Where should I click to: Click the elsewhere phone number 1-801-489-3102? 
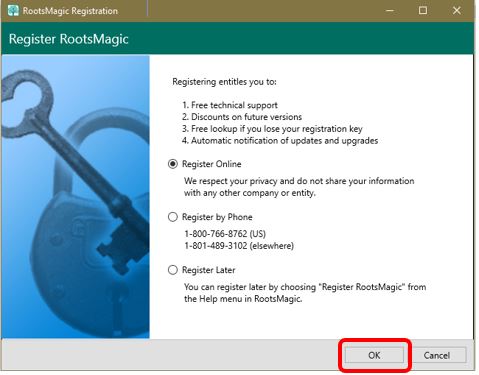pos(239,246)
